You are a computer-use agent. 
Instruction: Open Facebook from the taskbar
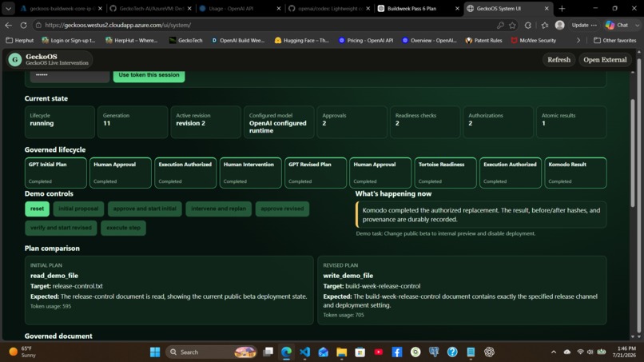point(397,352)
